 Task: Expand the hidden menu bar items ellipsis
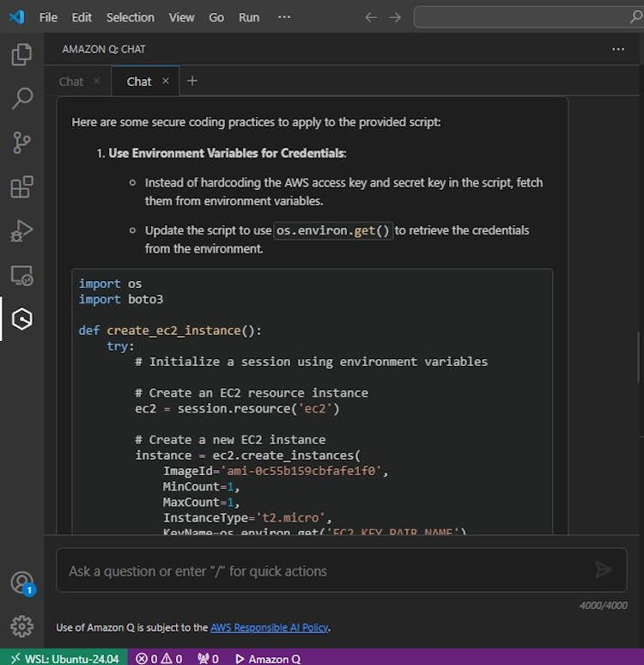click(284, 17)
